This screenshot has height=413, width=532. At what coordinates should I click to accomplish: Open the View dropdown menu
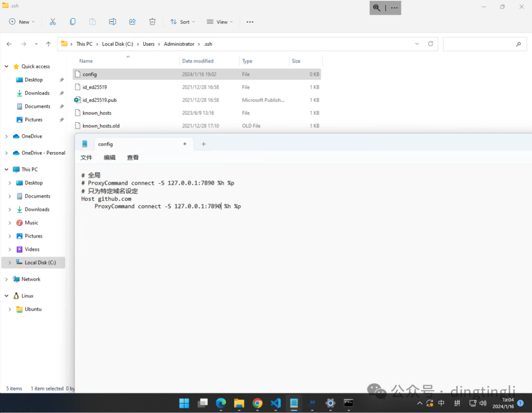[x=219, y=22]
